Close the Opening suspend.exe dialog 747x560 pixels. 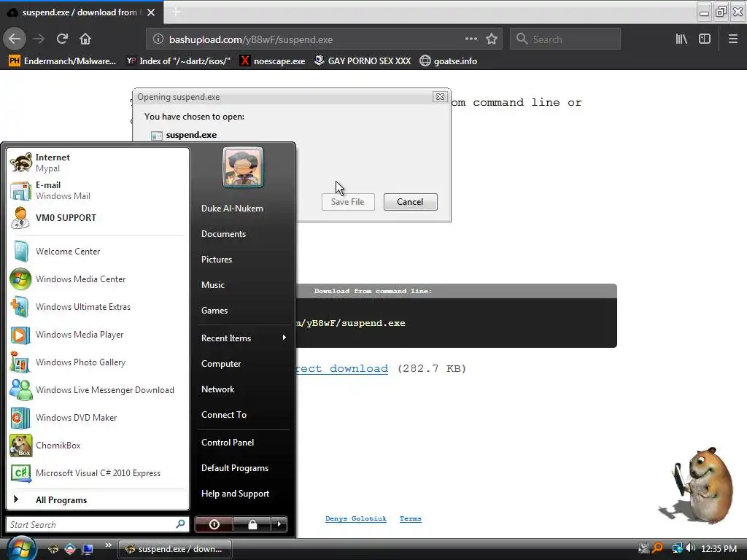(x=440, y=97)
